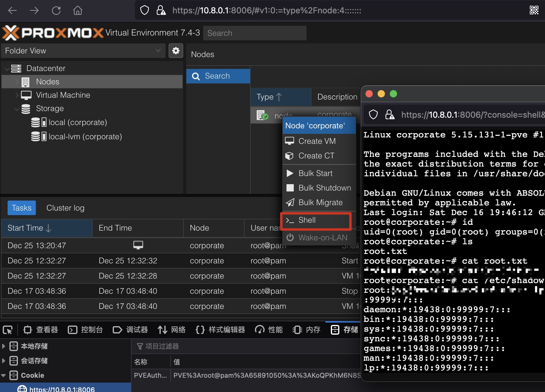Open the 网络 devtools tab

[172, 330]
